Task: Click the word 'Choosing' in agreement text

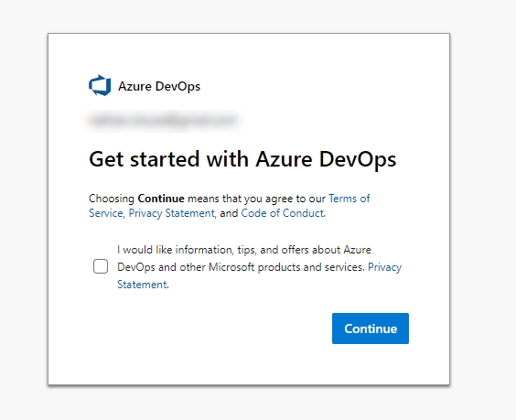Action: point(112,199)
